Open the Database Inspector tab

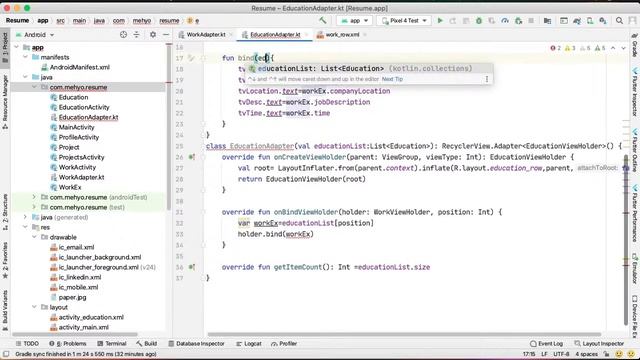196,344
